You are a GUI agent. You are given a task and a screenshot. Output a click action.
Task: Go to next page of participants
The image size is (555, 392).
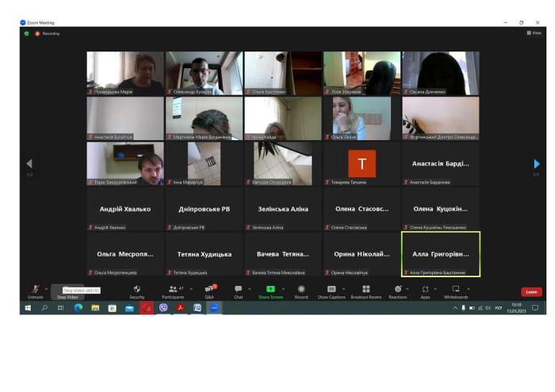coord(536,164)
